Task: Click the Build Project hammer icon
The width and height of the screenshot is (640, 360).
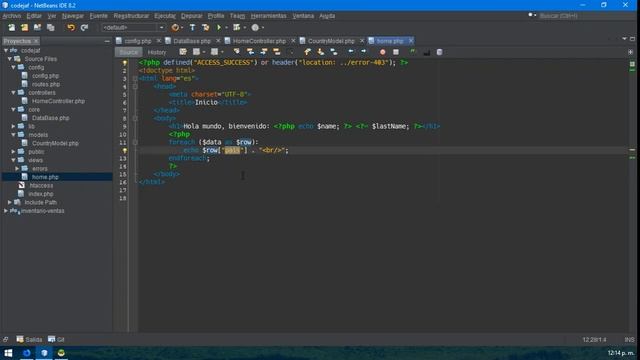Action: (x=192, y=27)
